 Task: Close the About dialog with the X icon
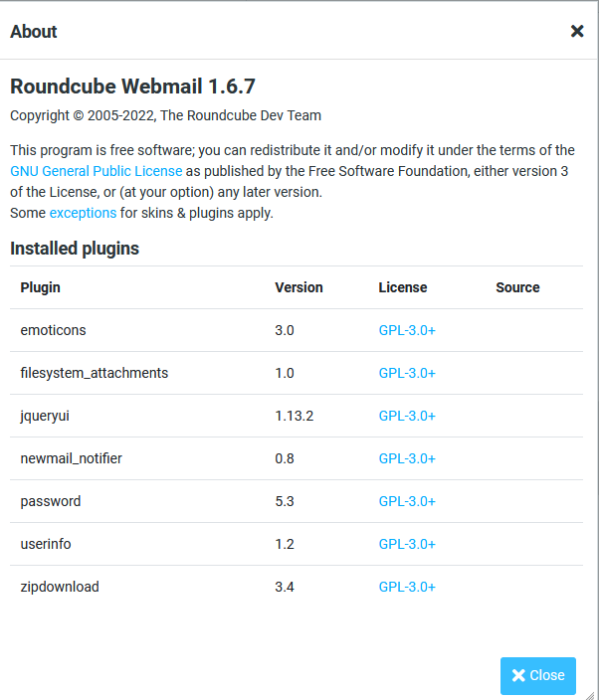577,31
